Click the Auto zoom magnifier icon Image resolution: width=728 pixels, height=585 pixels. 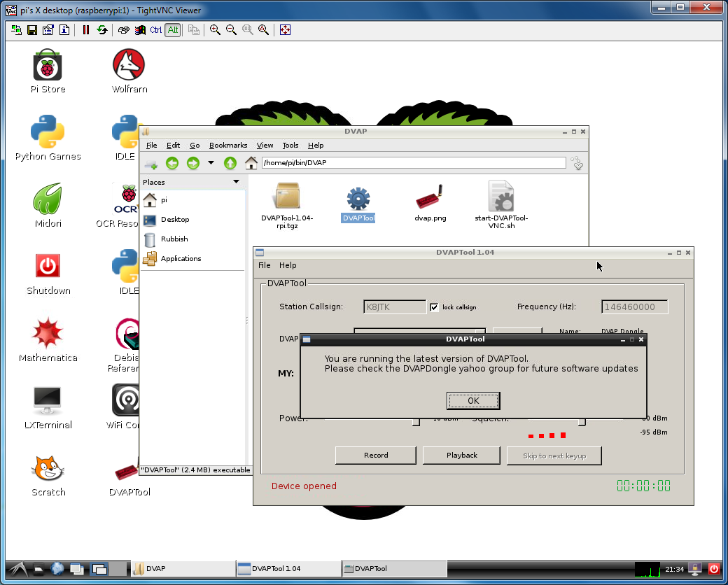pyautogui.click(x=263, y=30)
